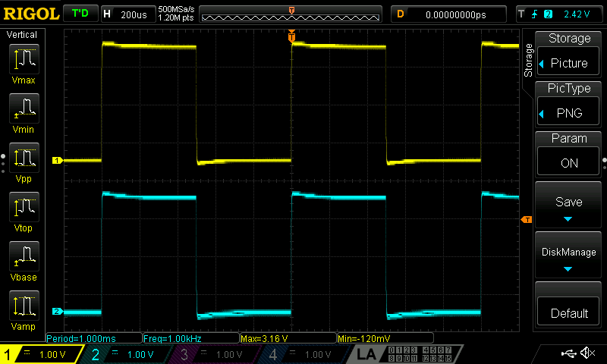Choose the Vpp measurement icon
Screen dimensions: 607x364
[24, 161]
